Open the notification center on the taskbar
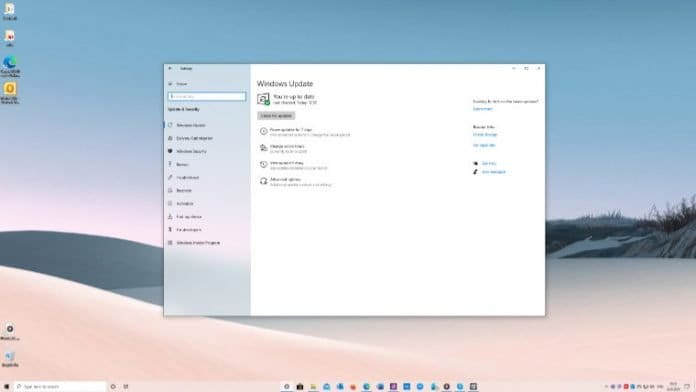Image resolution: width=696 pixels, height=392 pixels. pyautogui.click(x=687, y=387)
